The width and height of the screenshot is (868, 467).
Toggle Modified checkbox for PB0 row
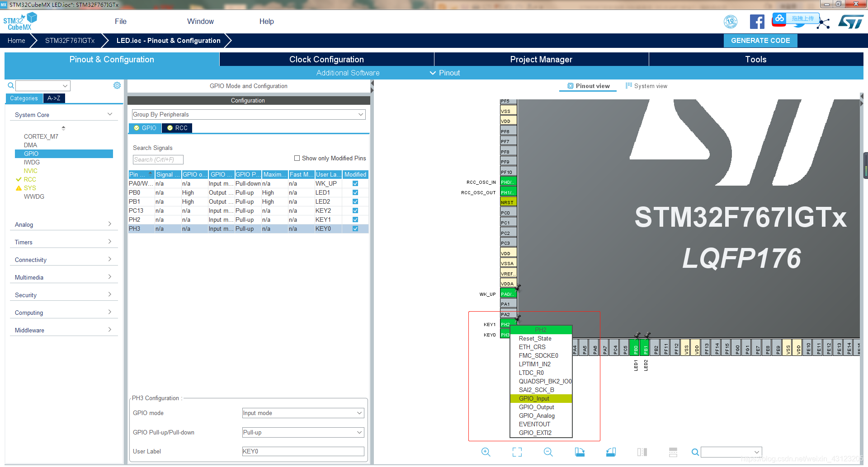pos(355,192)
